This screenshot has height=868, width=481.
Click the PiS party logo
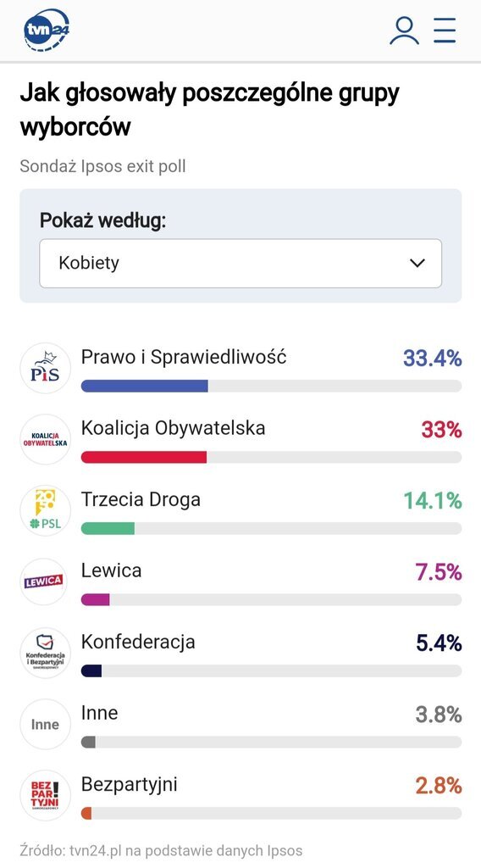pos(46,368)
